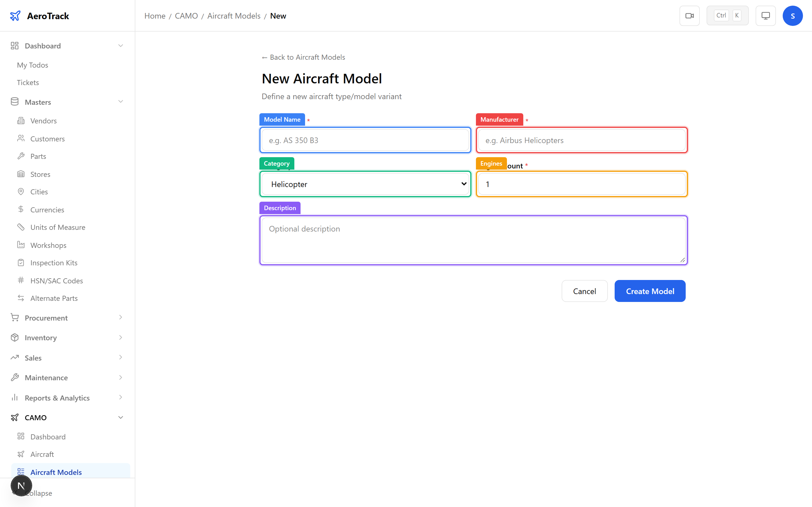Image resolution: width=812 pixels, height=507 pixels.
Task: Click the AeroTrack airplane logo
Action: coord(16,15)
